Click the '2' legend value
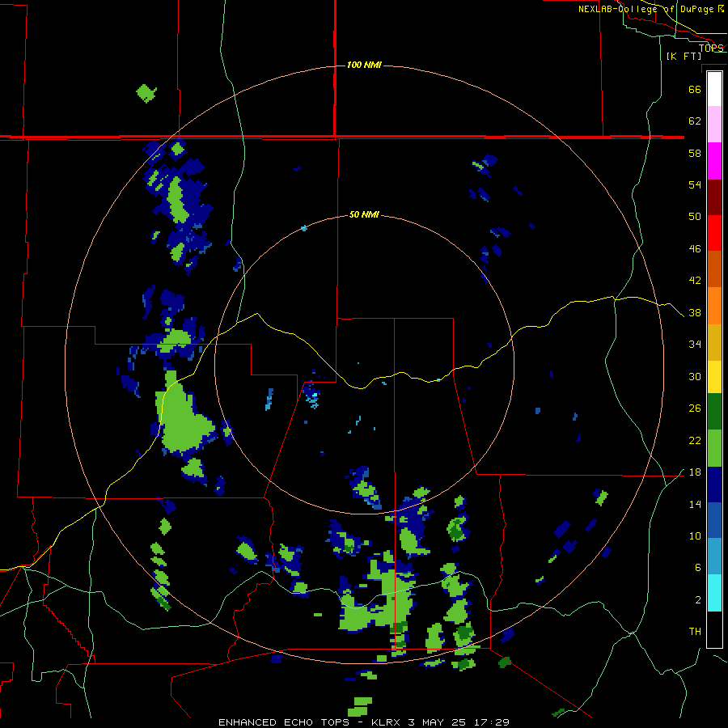728x728 pixels. coord(698,600)
